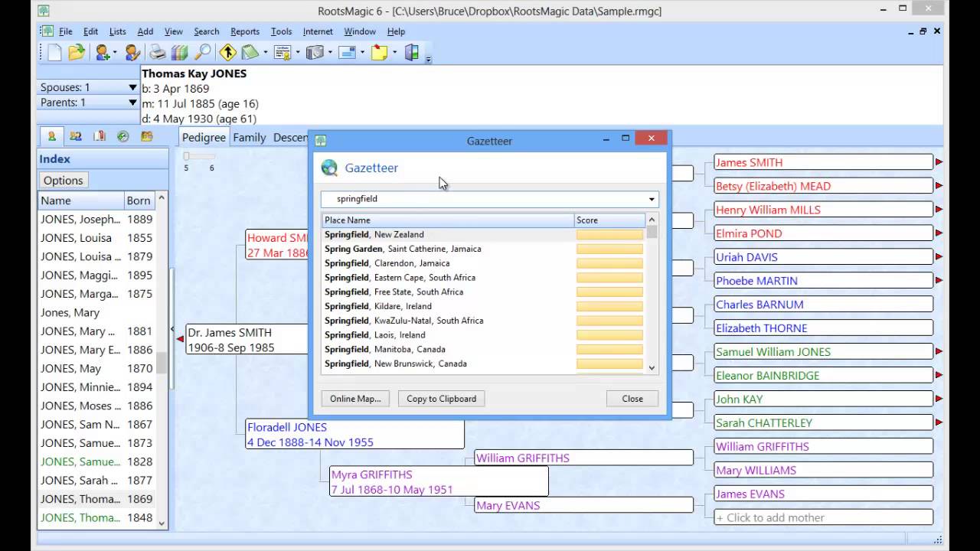Create a new file with toolbar icon
The image size is (980, 551).
(x=54, y=53)
